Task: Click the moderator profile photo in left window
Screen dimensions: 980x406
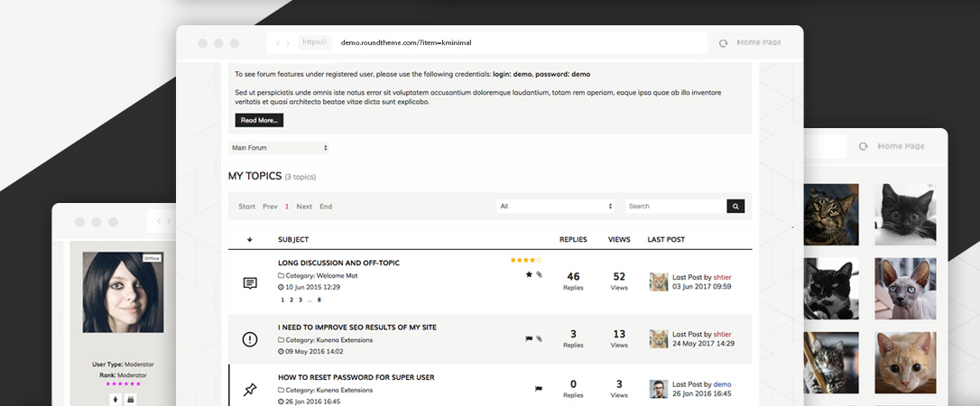Action: click(x=123, y=292)
